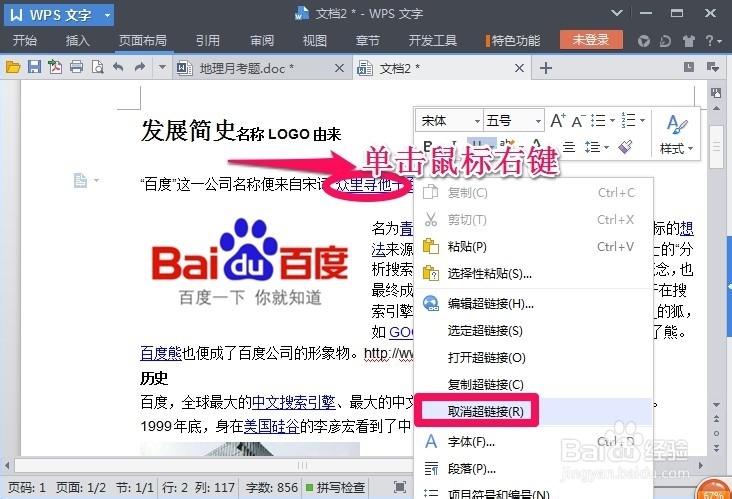Click the WPS skin T-shirt icon
This screenshot has width=732, height=499.
pos(689,41)
